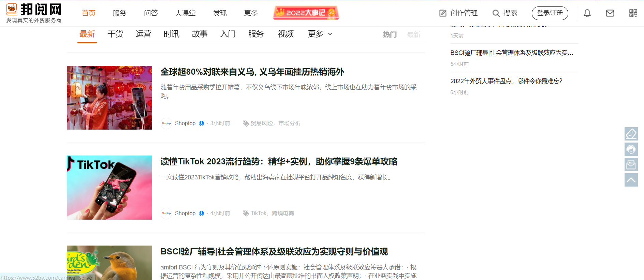Screen dimensions: 644x280
Task: Sort articles by 热门
Action: 390,34
